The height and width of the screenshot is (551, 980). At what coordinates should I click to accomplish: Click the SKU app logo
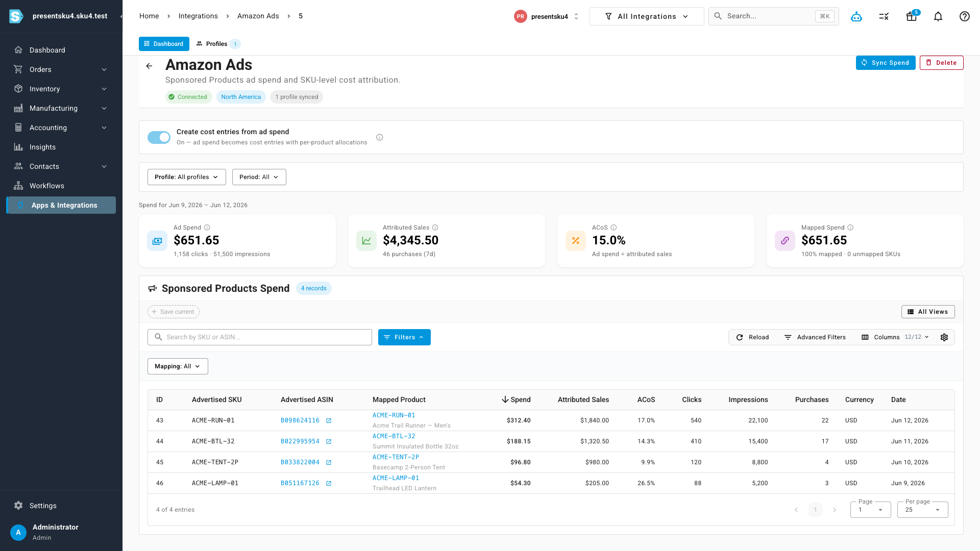(16, 16)
